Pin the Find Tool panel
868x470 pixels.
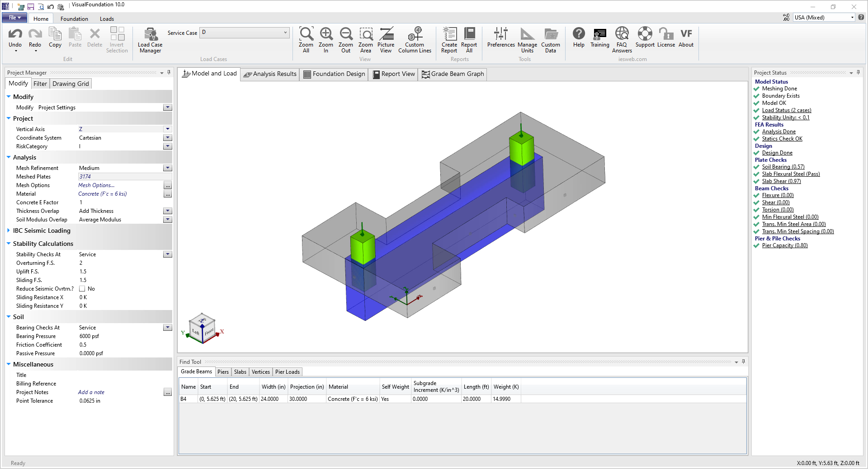(x=743, y=362)
